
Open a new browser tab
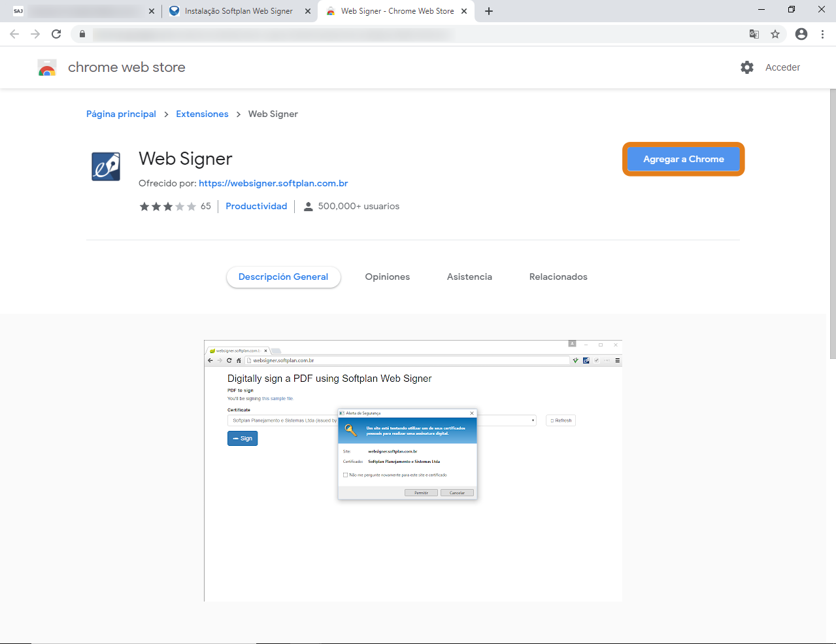489,11
